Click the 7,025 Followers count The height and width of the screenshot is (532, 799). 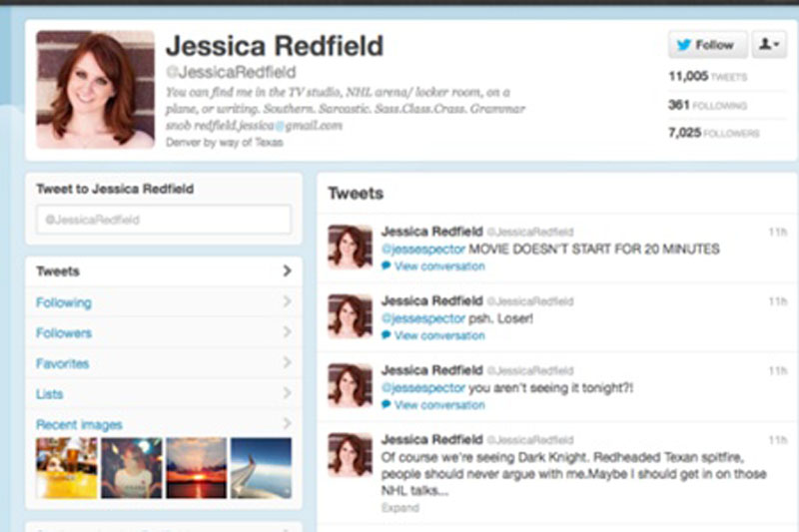[713, 133]
